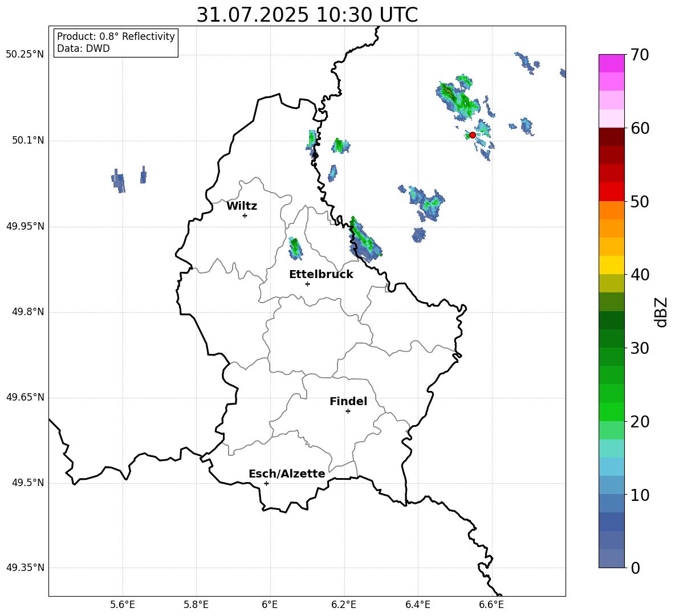Click the 10 dBZ colorbar tick label
Viewport: 675px width, 616px height.
point(640,495)
